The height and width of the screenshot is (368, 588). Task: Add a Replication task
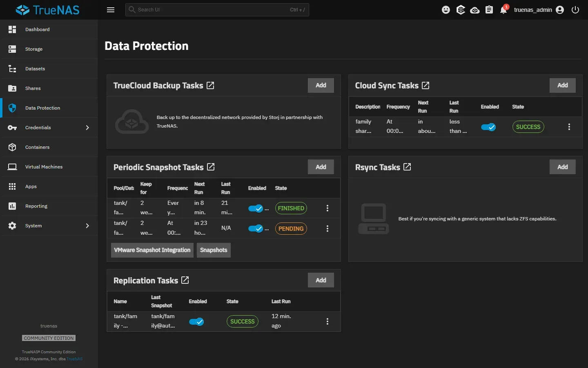point(321,280)
